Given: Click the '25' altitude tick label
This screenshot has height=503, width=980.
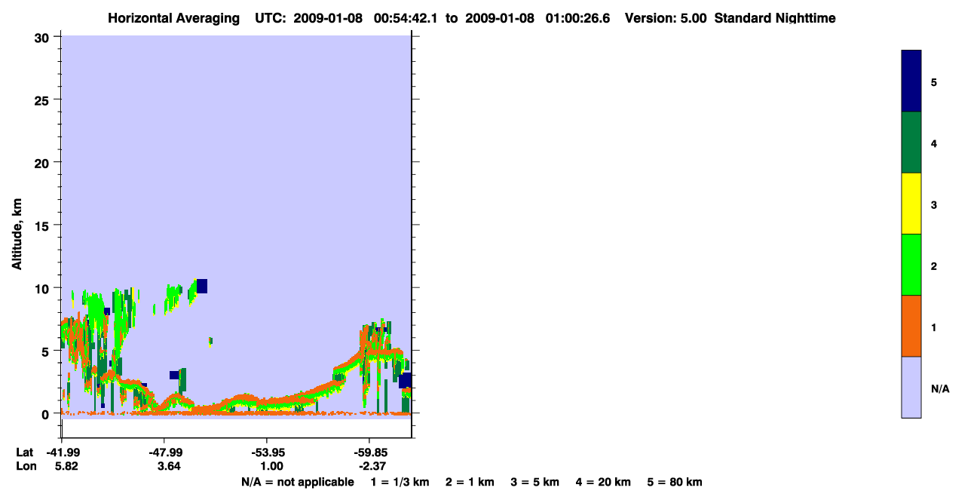Looking at the screenshot, I should pyautogui.click(x=44, y=100).
